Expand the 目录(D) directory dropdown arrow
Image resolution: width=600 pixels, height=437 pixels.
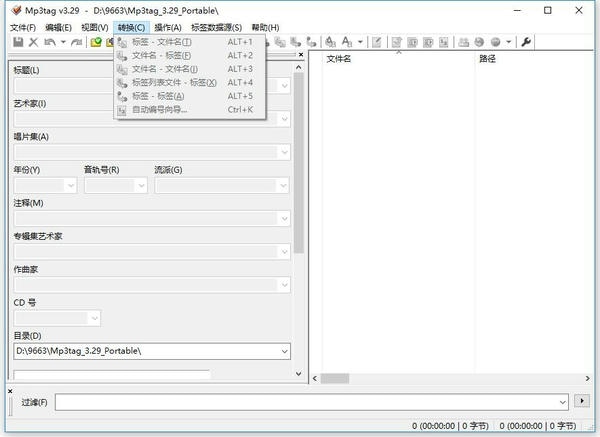(x=284, y=351)
